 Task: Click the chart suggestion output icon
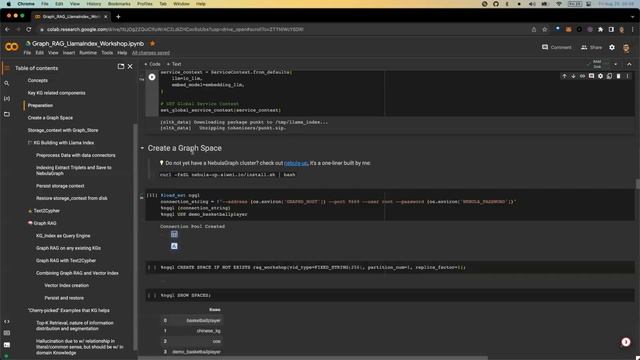[174, 246]
